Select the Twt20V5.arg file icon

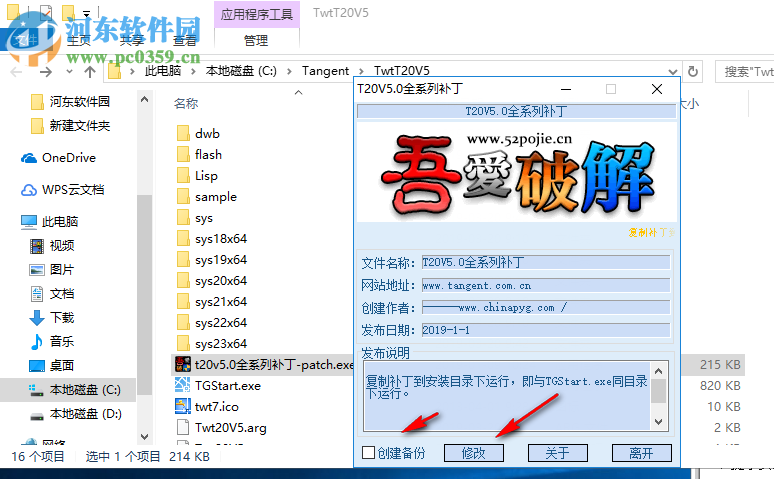click(x=183, y=427)
